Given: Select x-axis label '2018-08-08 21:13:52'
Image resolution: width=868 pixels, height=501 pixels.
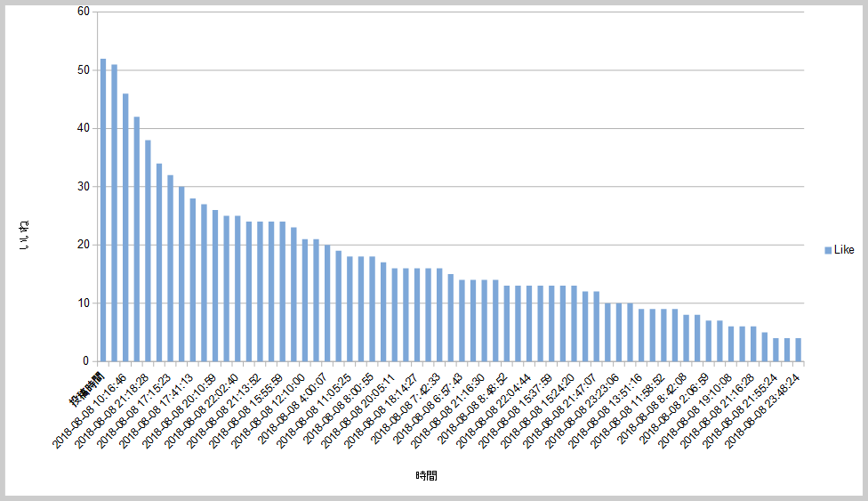Looking at the screenshot, I should coord(223,410).
